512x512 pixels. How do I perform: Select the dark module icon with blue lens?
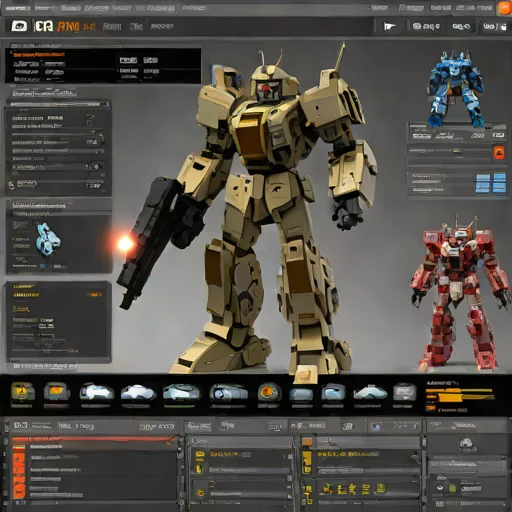point(228,392)
